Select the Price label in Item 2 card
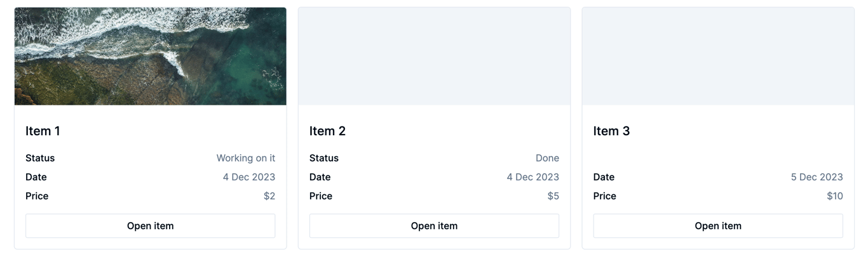868x257 pixels. pos(321,196)
